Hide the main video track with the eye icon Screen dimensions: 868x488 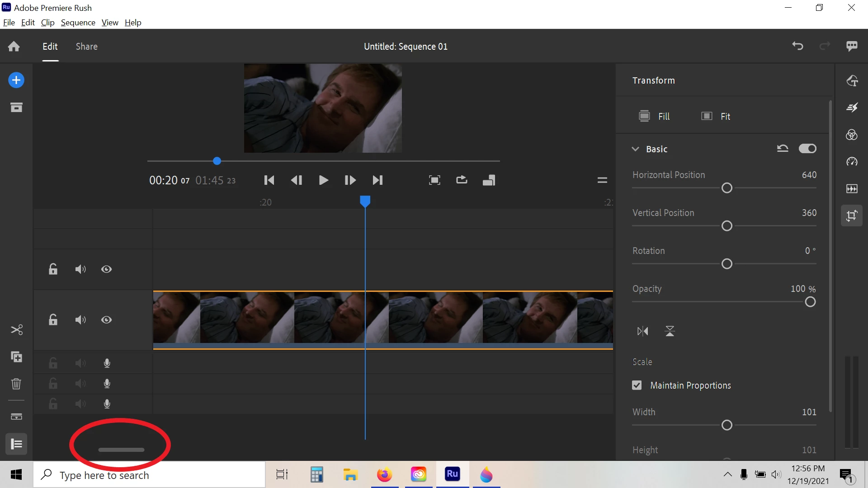pos(106,320)
